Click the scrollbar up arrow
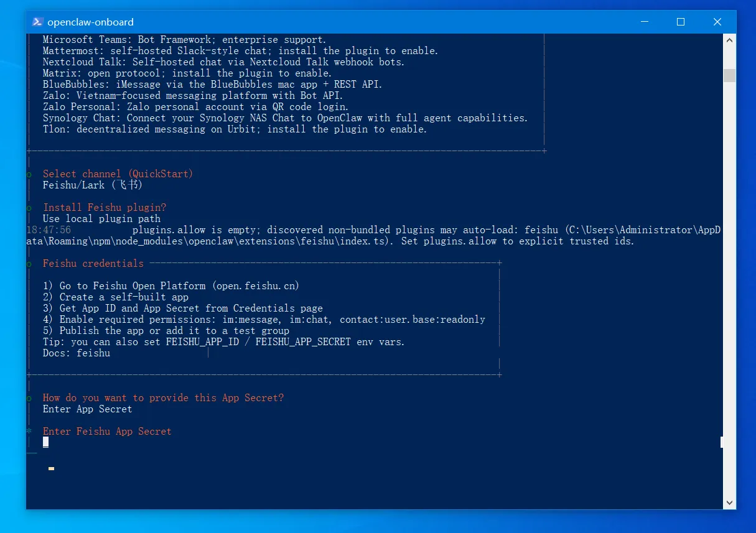This screenshot has width=756, height=533. coord(729,40)
